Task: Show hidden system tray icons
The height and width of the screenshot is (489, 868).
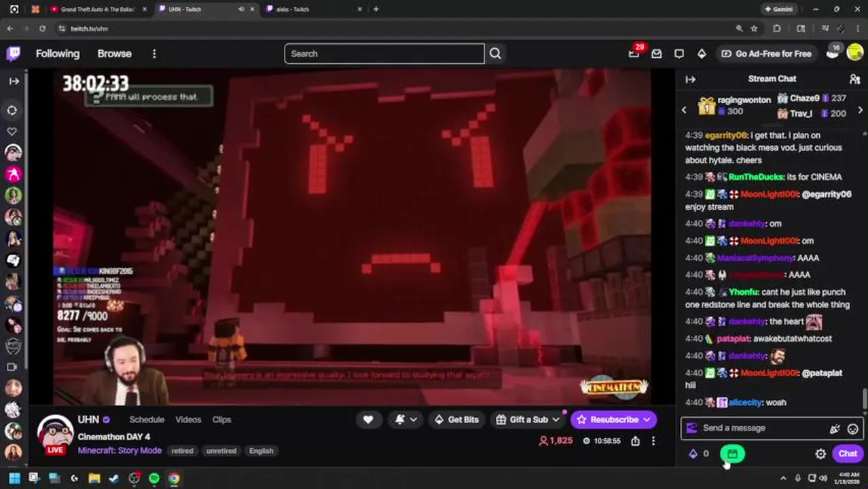Action: pyautogui.click(x=783, y=479)
